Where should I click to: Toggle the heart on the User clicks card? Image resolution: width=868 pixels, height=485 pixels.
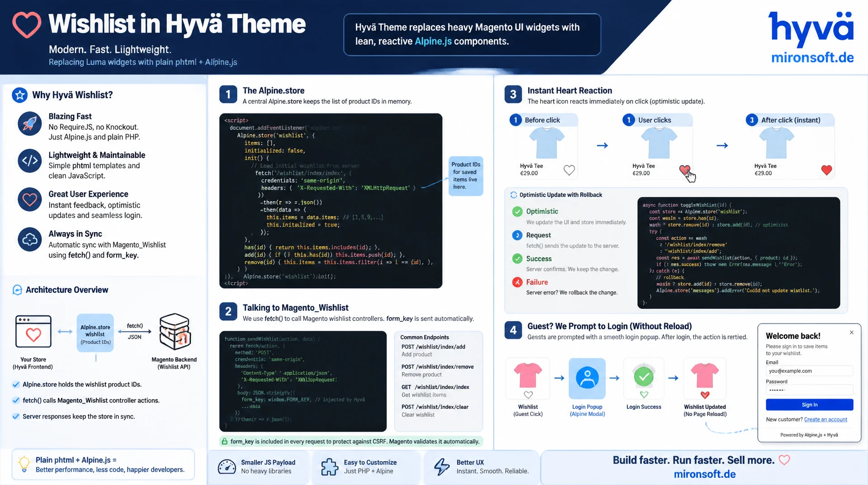685,170
